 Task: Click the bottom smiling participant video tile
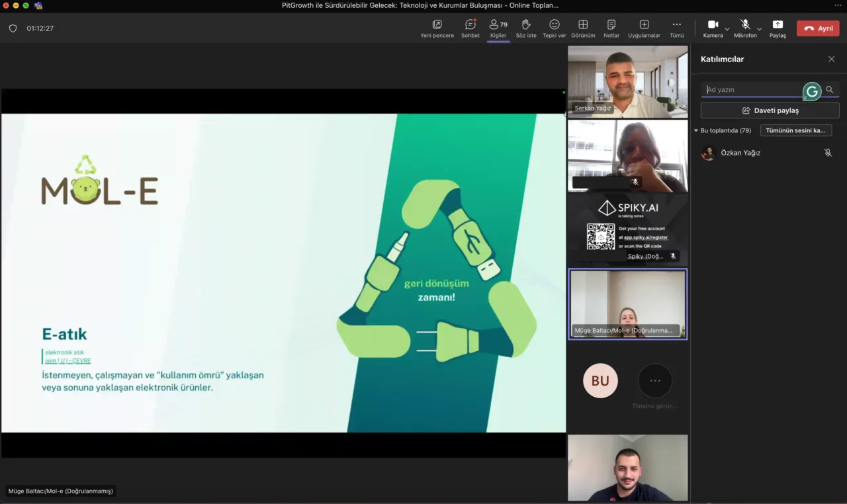click(x=628, y=468)
